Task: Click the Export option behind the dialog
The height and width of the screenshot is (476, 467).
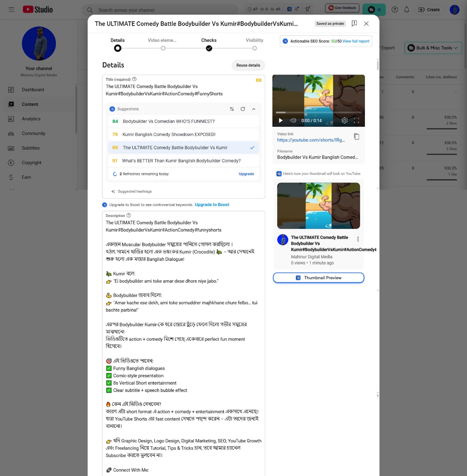Action: click(x=388, y=48)
